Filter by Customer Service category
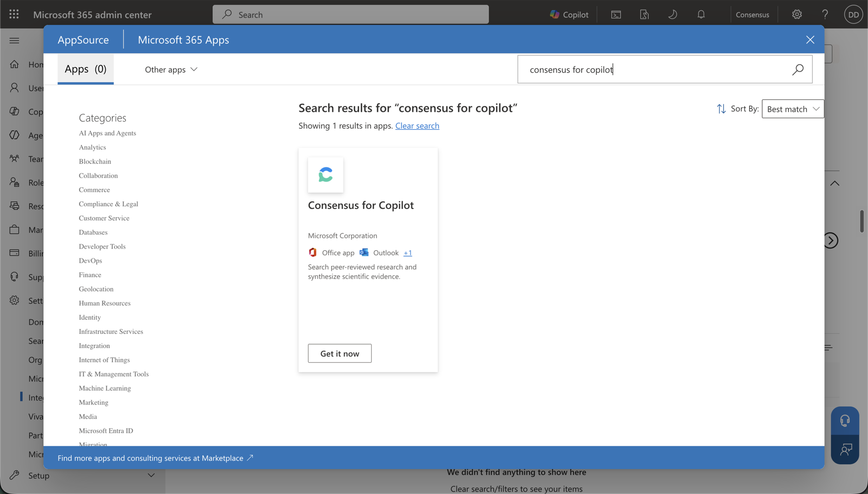 coord(104,218)
